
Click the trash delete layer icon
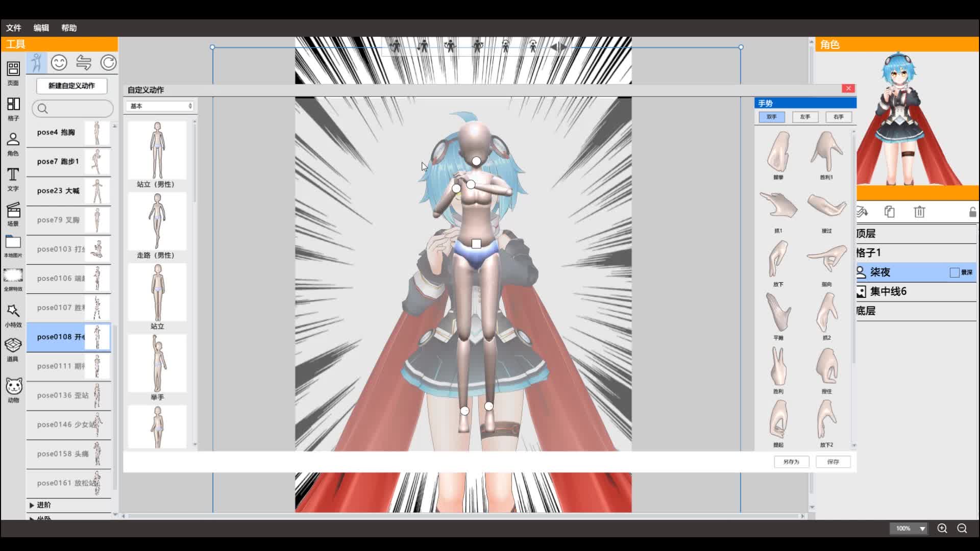(919, 212)
